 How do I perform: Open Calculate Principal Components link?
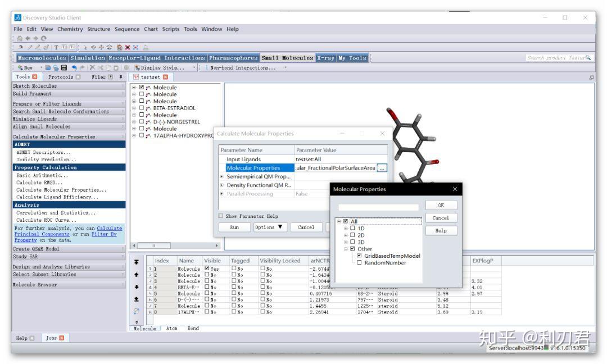click(68, 231)
